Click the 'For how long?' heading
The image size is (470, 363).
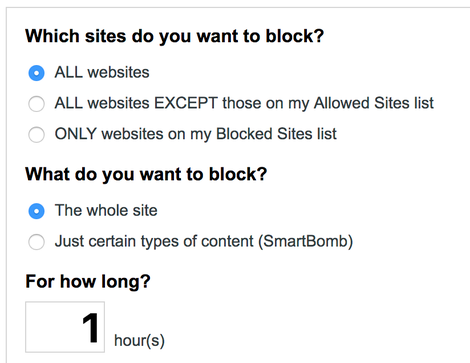88,282
